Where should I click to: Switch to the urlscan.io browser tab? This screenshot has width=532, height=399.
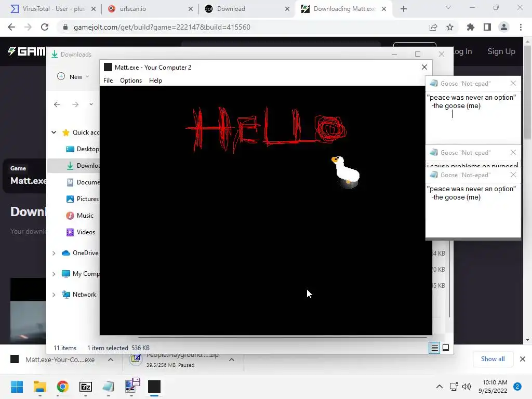[x=150, y=9]
